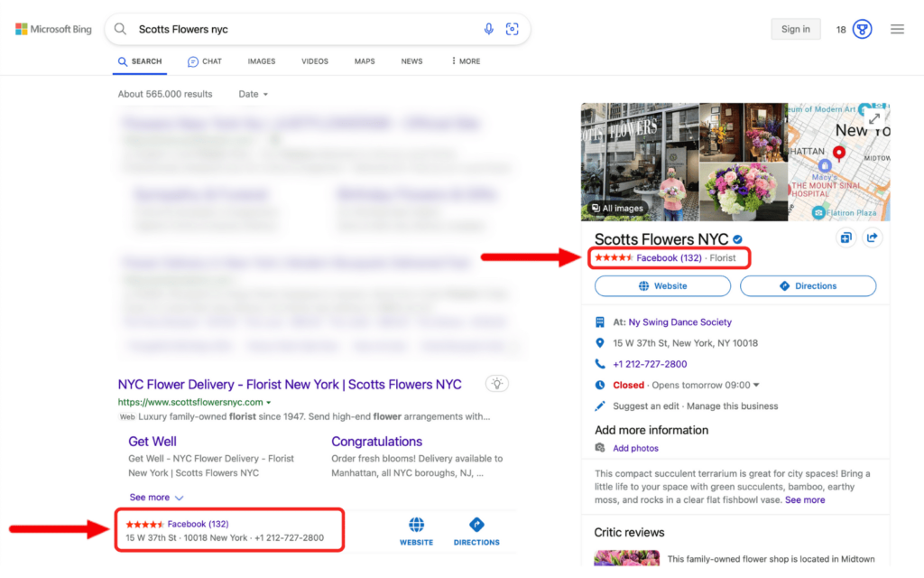Switch to the MAPS tab

click(x=365, y=61)
